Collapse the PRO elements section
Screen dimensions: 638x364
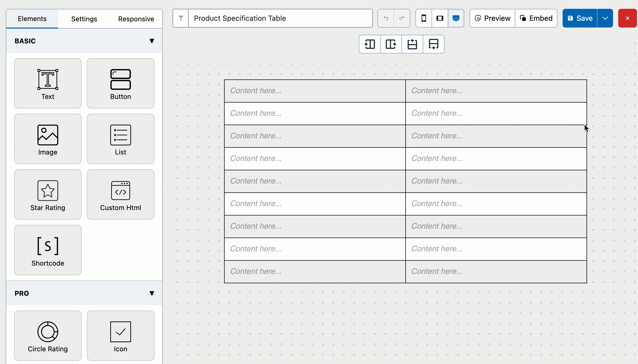tap(152, 293)
